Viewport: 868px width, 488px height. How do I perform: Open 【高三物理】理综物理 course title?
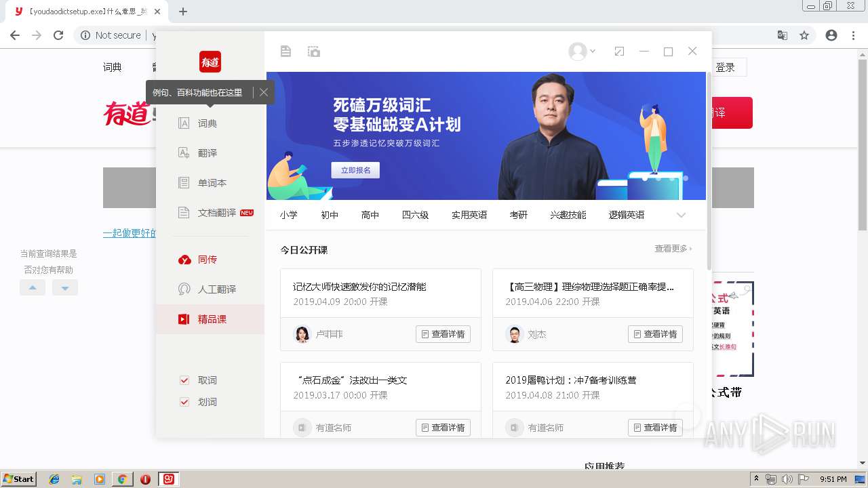pyautogui.click(x=589, y=287)
